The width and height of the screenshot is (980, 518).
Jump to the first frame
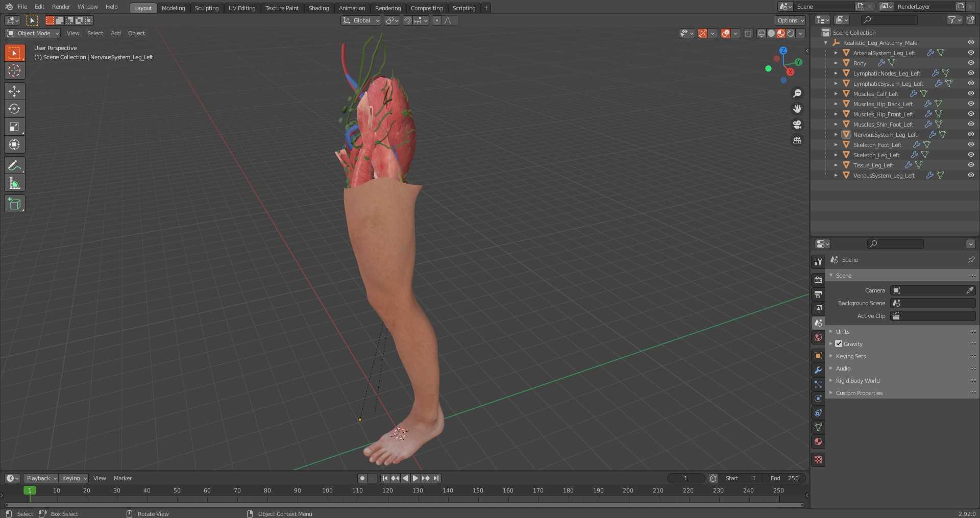pos(385,478)
